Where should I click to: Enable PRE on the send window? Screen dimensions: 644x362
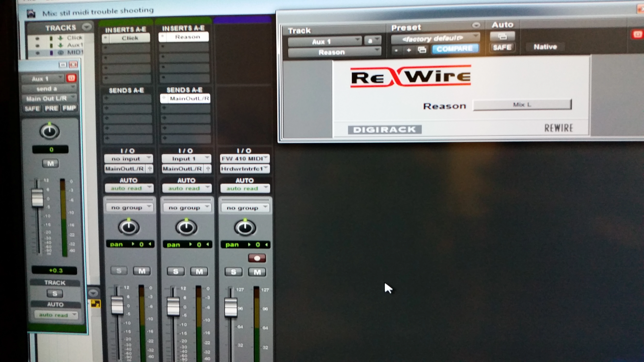(51, 108)
